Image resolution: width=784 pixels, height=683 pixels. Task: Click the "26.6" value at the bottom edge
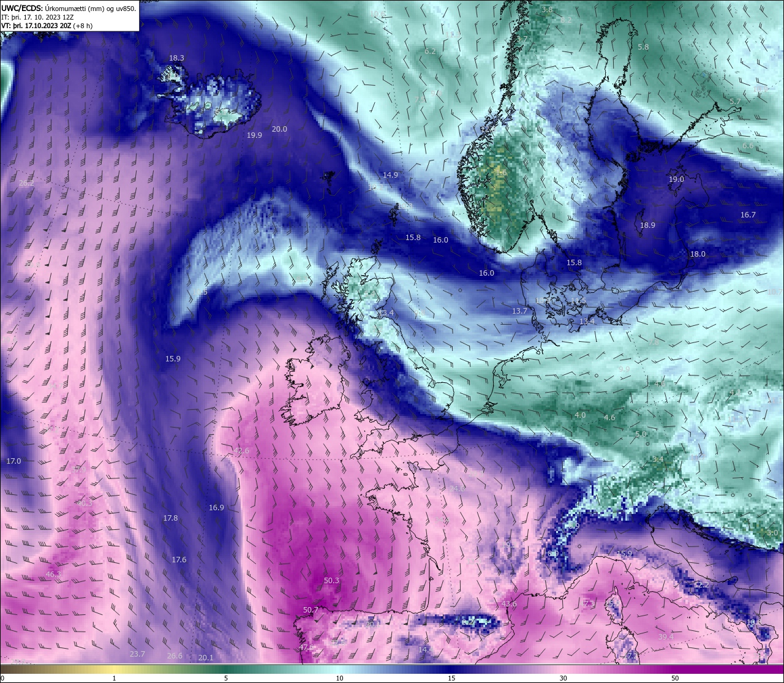175,656
